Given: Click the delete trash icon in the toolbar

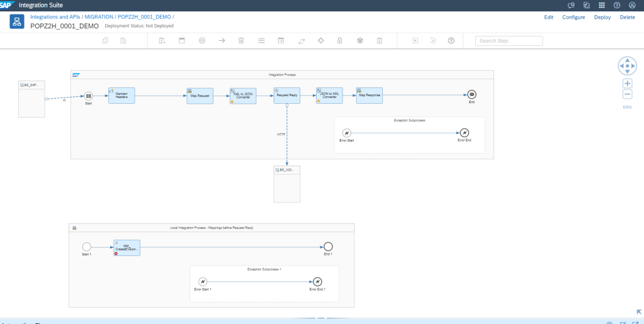Looking at the screenshot, I should [240, 40].
